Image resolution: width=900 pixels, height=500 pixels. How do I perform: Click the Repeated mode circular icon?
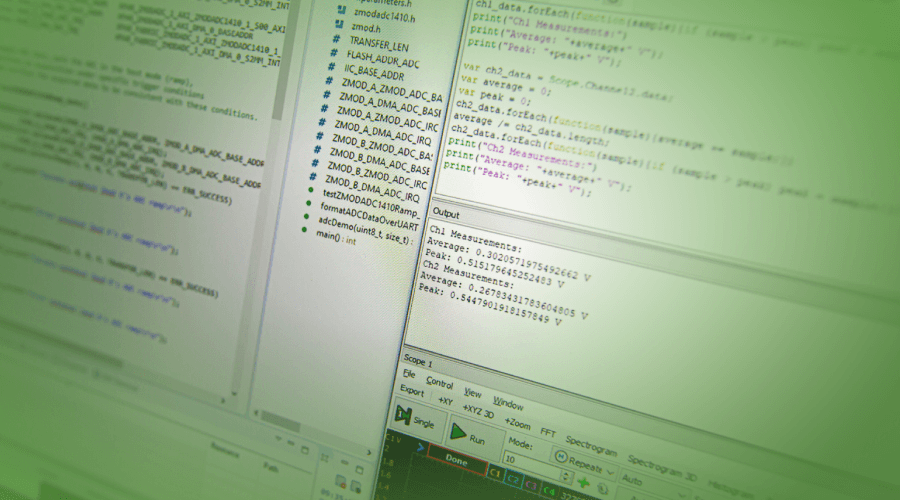coord(560,459)
